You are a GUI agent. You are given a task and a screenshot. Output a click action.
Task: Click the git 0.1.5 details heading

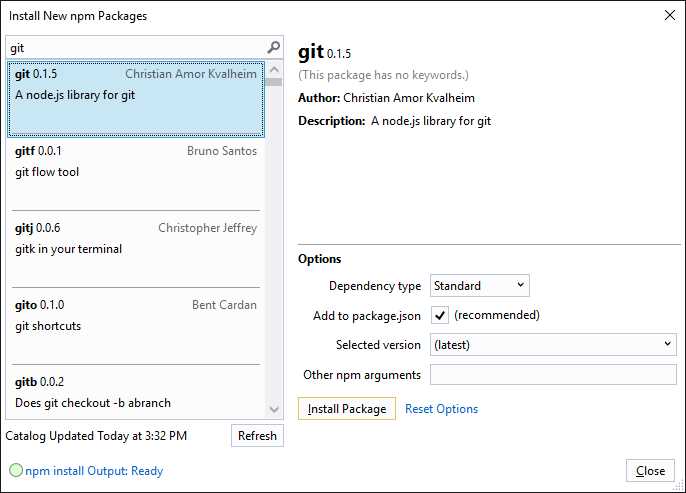tap(324, 52)
